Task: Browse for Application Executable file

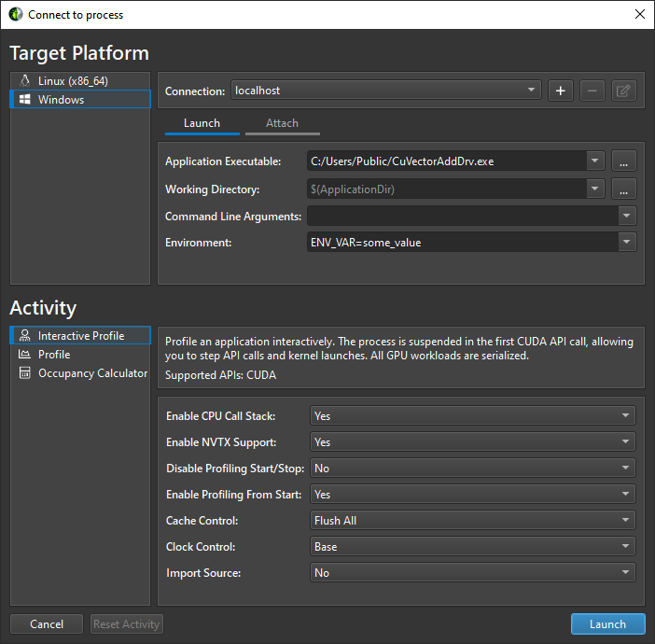Action: (623, 161)
